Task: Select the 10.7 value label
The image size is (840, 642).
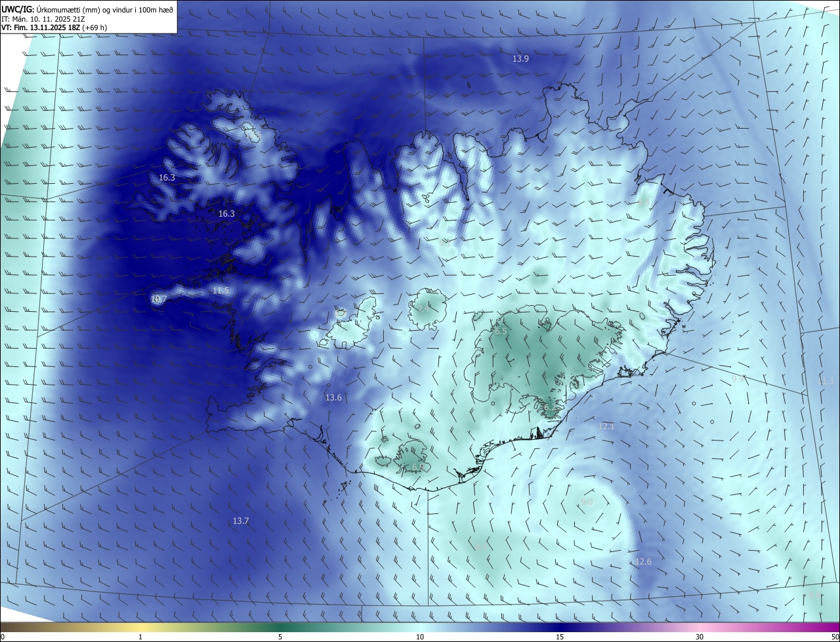Action: 159,299
